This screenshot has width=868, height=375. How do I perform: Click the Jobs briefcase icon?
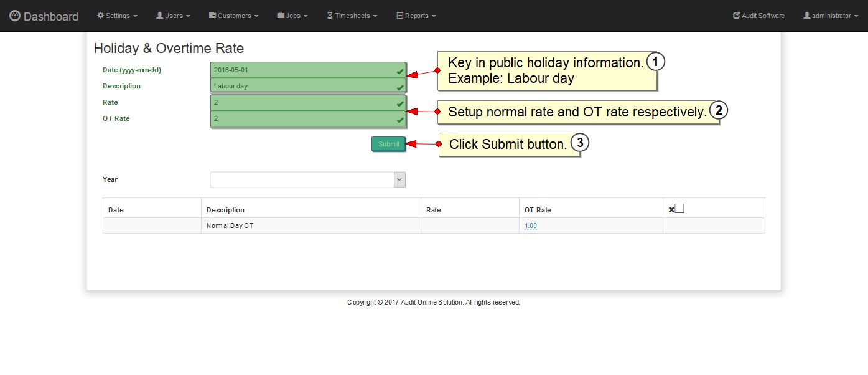(281, 16)
